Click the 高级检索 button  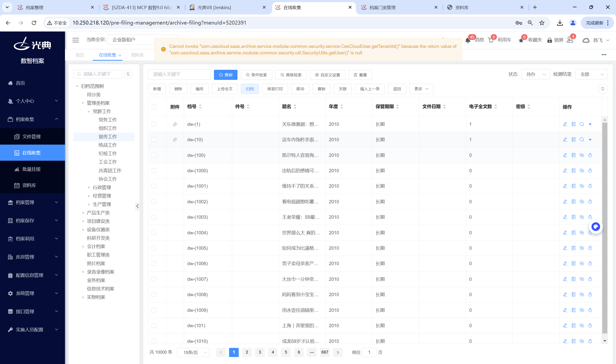[291, 75]
